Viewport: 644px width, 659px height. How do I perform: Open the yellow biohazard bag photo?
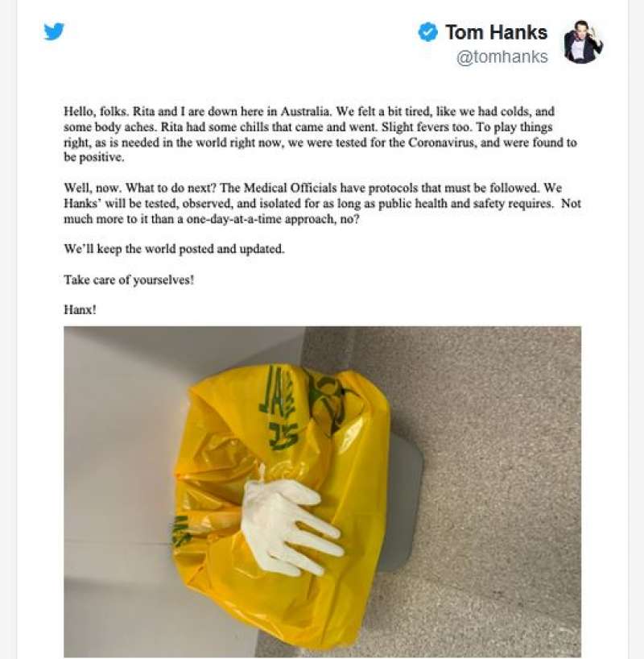click(322, 491)
